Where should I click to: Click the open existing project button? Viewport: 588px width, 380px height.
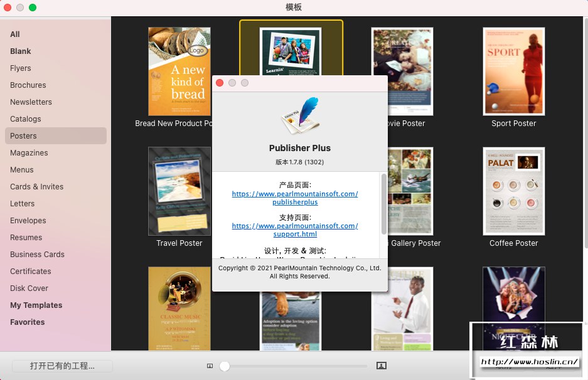tap(62, 366)
